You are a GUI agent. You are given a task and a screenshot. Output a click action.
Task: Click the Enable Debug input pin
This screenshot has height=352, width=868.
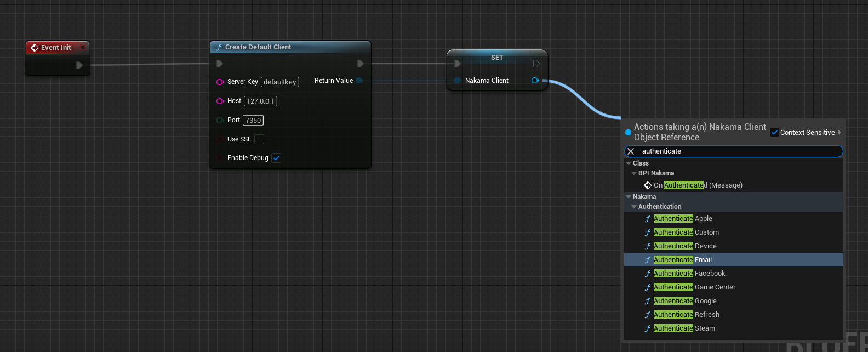coord(220,158)
